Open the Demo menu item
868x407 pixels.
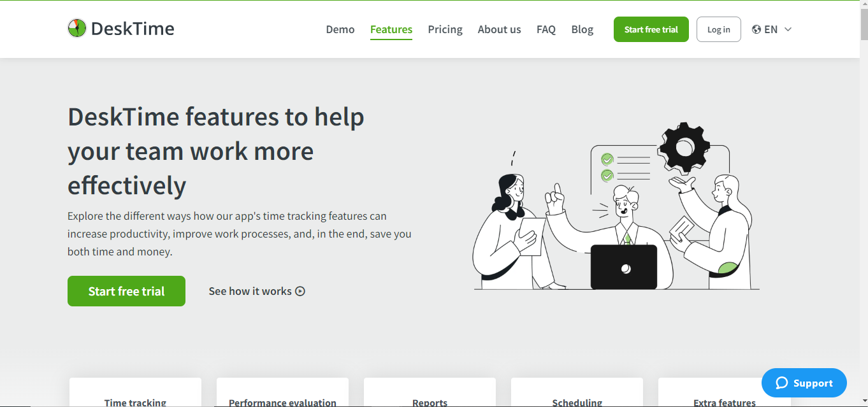[340, 29]
